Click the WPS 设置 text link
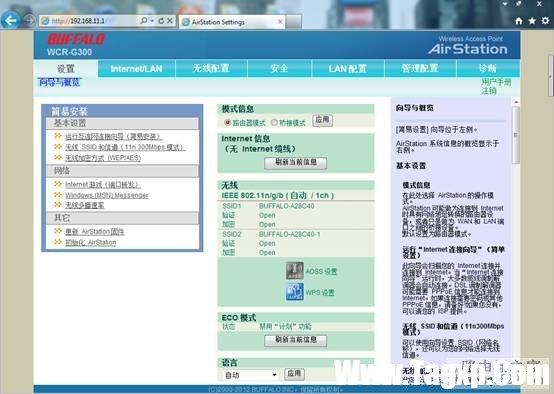 (320, 293)
